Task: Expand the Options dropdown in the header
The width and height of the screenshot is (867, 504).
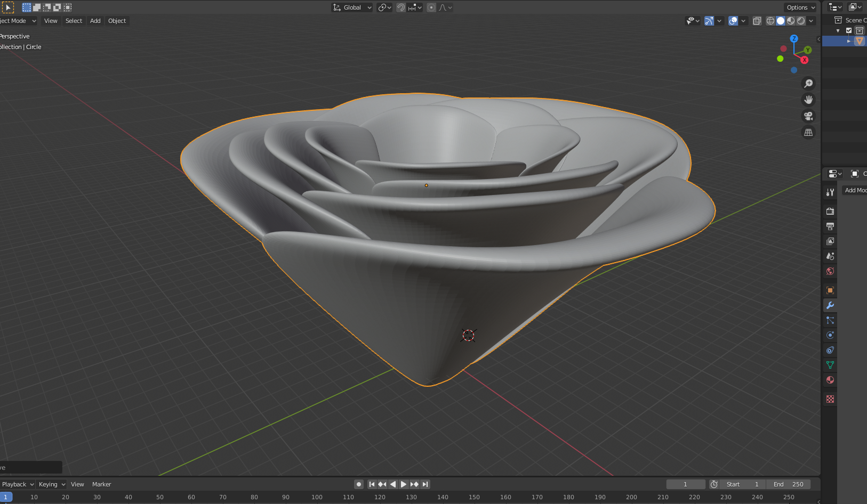Action: (x=799, y=7)
